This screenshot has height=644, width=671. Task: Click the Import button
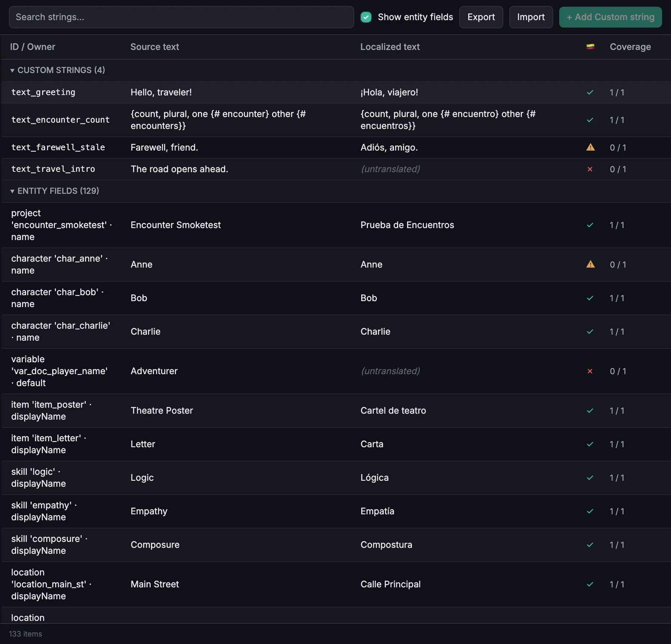(531, 17)
